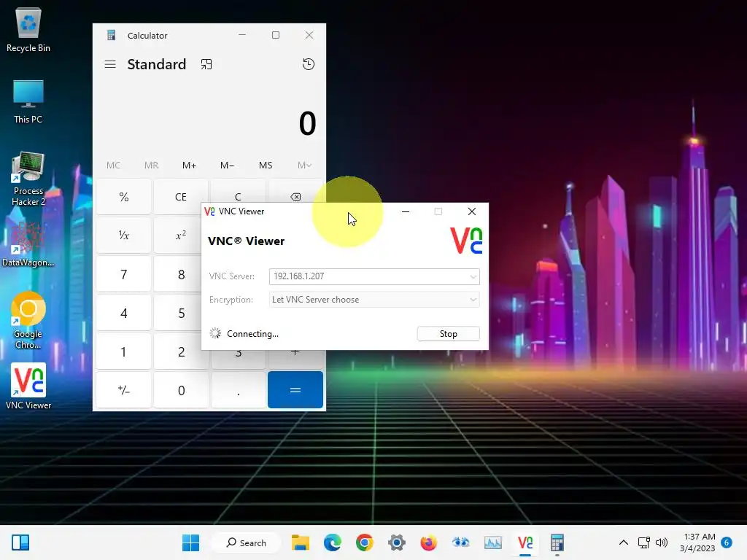Click the 7 key in Calculator
Viewport: 747px width, 560px height.
(124, 274)
